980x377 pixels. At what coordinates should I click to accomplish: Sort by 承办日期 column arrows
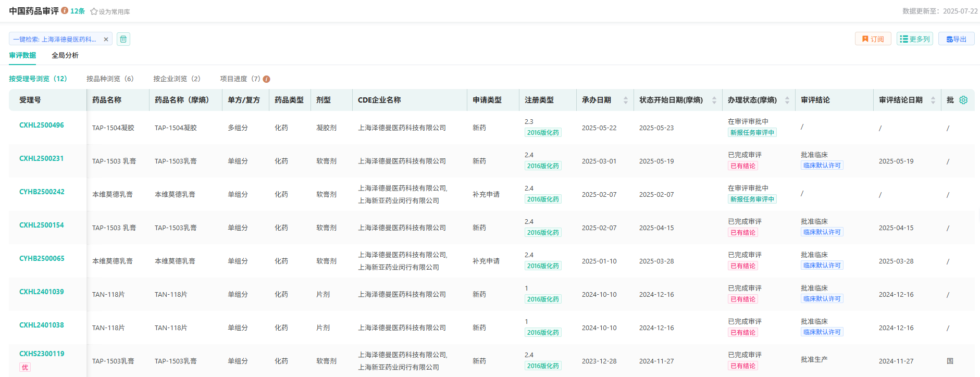[x=625, y=100]
